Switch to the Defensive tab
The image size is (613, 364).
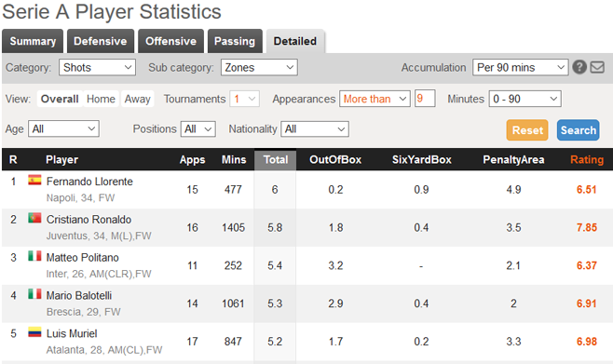(x=101, y=41)
